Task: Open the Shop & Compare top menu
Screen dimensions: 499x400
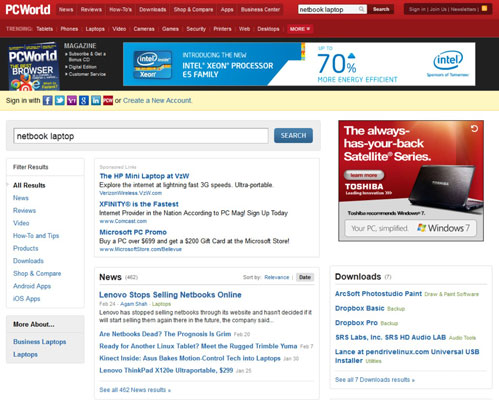Action: (x=193, y=9)
